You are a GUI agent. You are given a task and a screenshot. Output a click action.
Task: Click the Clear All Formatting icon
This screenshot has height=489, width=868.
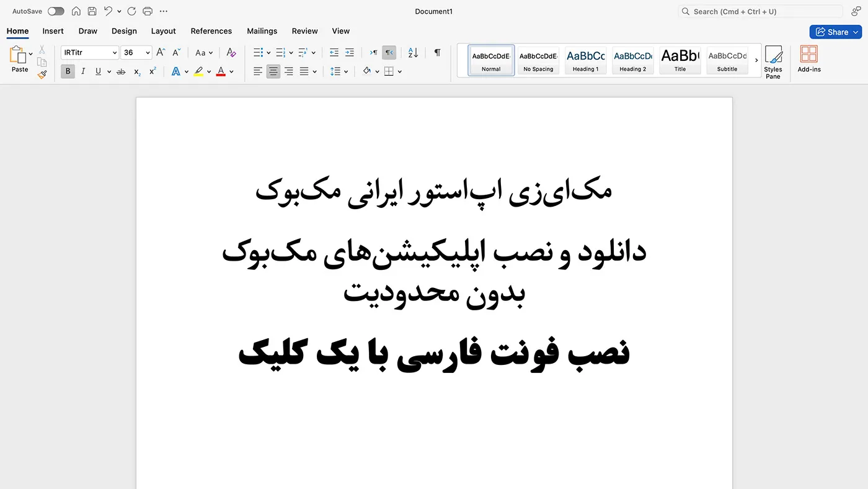tap(231, 53)
